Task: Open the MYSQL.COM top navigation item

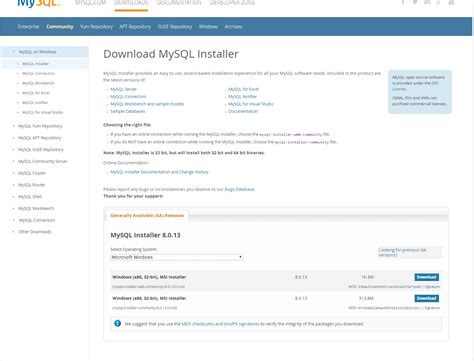Action: [91, 3]
